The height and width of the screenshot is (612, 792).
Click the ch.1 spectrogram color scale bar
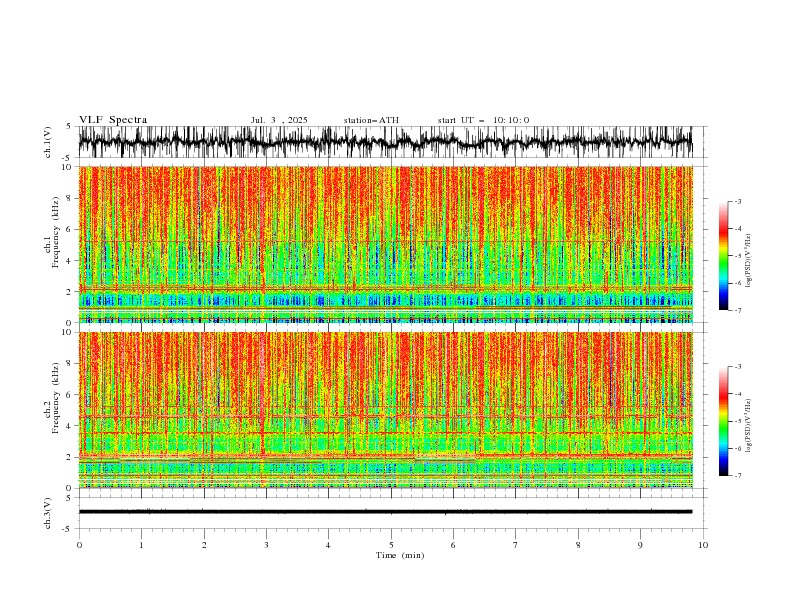(724, 256)
